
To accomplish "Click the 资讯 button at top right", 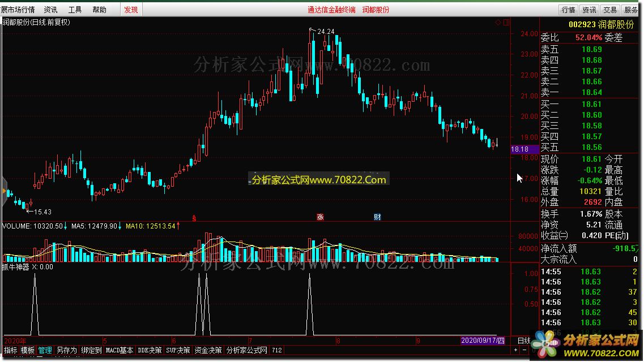I will click(x=589, y=10).
